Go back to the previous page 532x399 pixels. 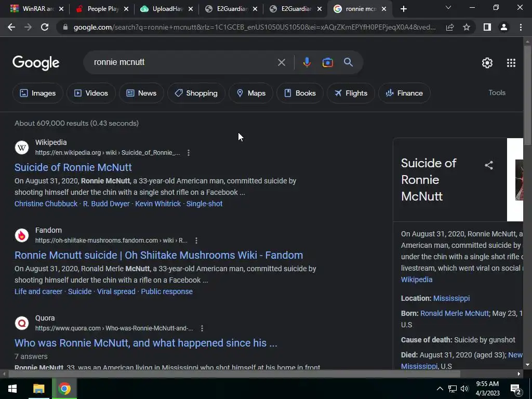[11, 27]
